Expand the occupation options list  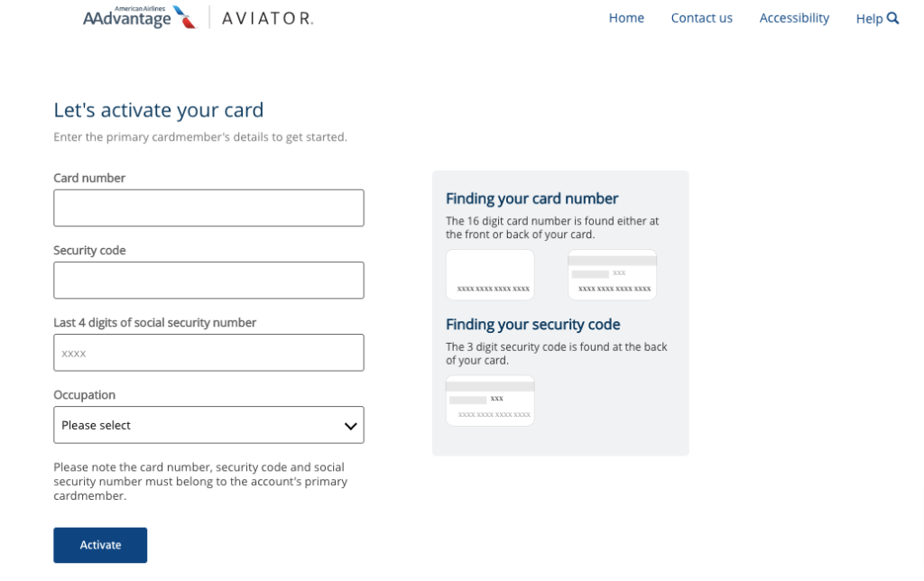208,424
